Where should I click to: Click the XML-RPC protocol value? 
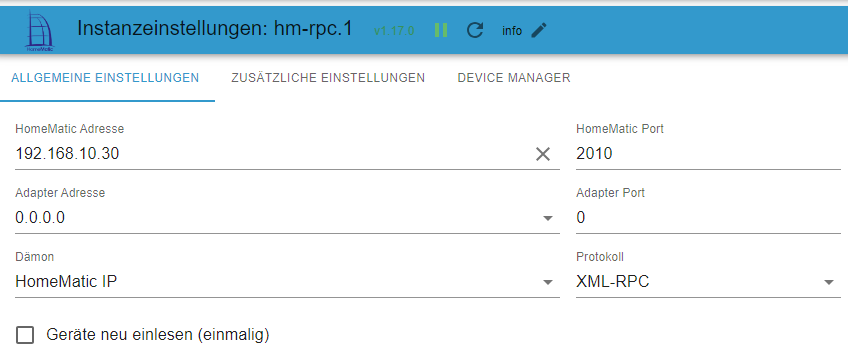pos(612,282)
